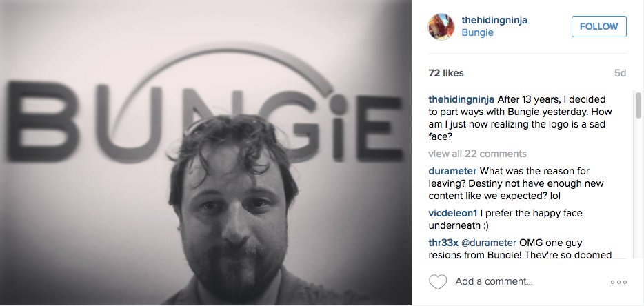Click vicdeleon1's happy face comment text
Screen dimensions: 644x306
click(x=505, y=219)
